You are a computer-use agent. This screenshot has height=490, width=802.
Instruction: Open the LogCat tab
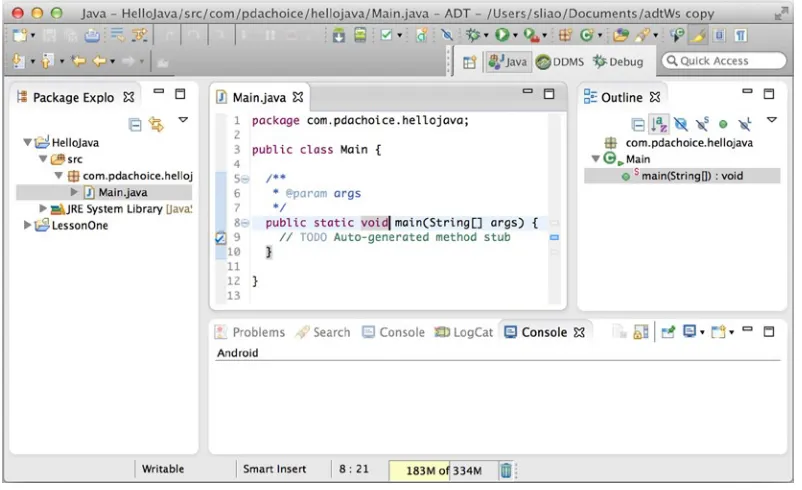464,332
